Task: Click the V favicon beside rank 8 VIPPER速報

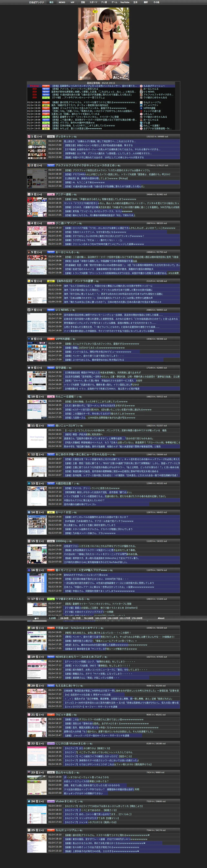Action: 29,339
